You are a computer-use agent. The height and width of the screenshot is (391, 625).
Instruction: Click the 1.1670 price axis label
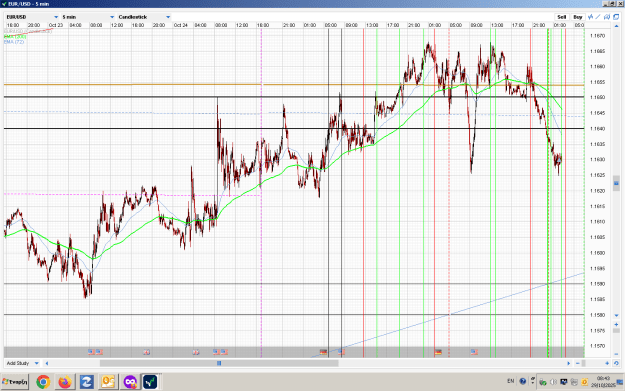(x=597, y=36)
